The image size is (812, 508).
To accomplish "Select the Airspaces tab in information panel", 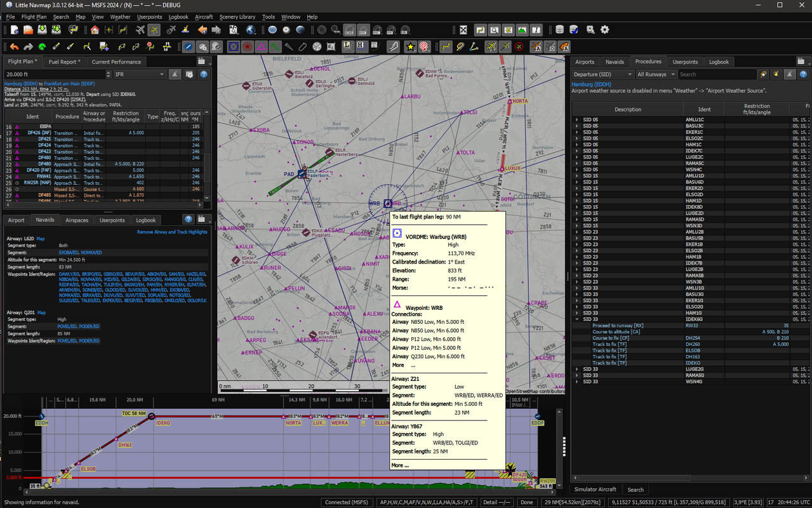I will (77, 220).
